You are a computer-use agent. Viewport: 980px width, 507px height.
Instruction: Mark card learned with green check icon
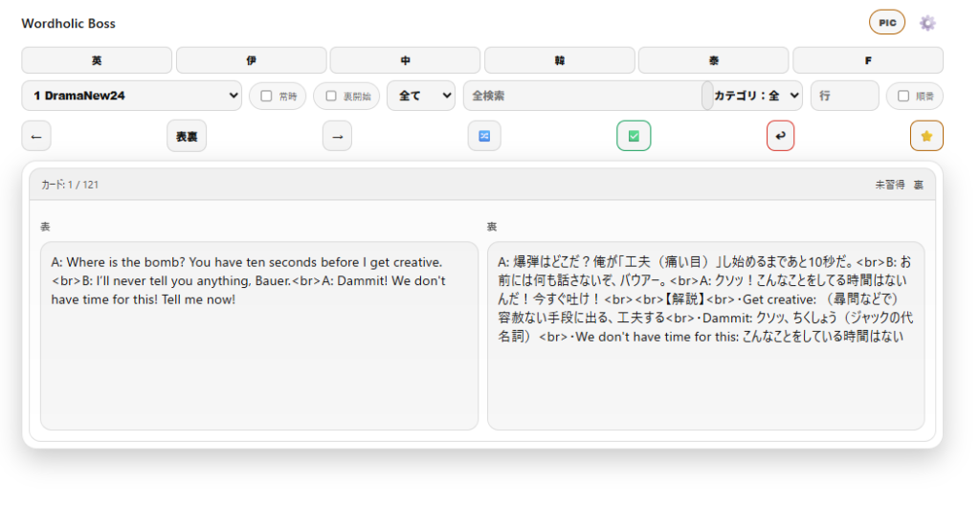[634, 136]
